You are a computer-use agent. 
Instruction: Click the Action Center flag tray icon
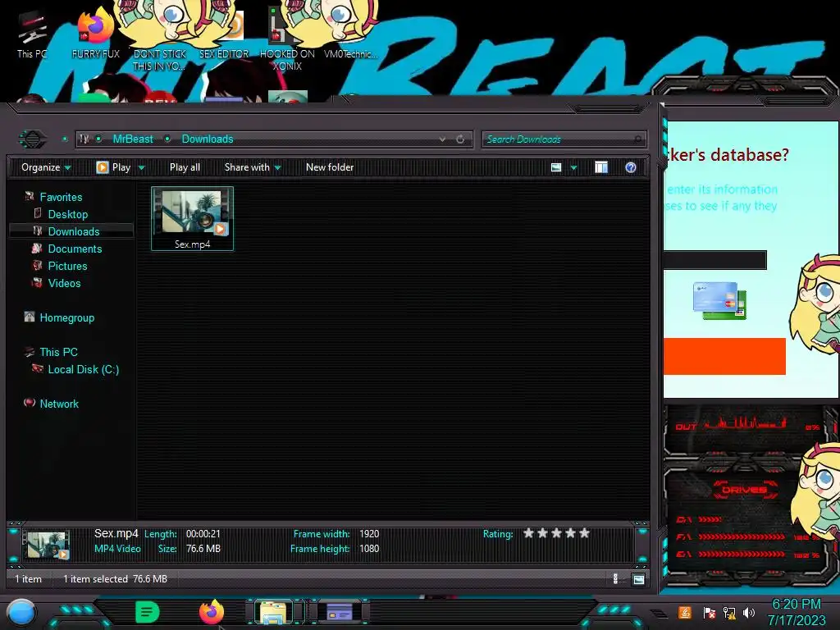[710, 612]
